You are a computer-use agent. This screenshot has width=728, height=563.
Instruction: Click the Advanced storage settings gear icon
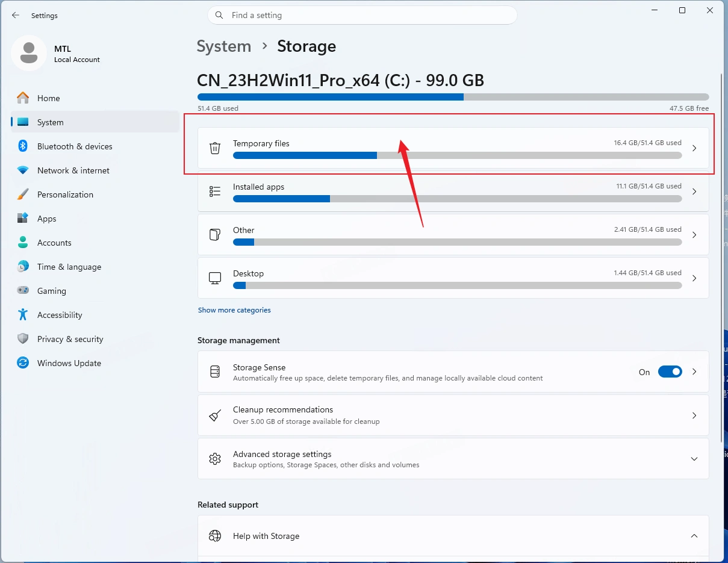click(x=215, y=459)
